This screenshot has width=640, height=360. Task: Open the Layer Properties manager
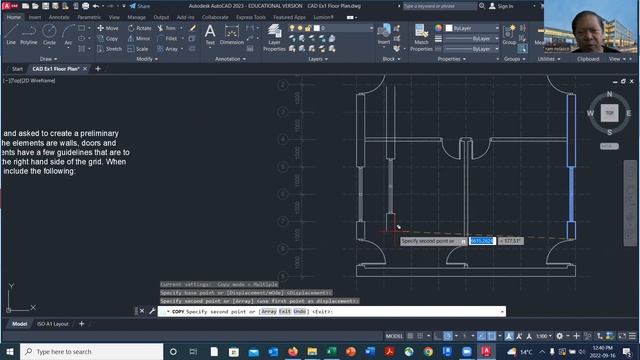click(274, 38)
